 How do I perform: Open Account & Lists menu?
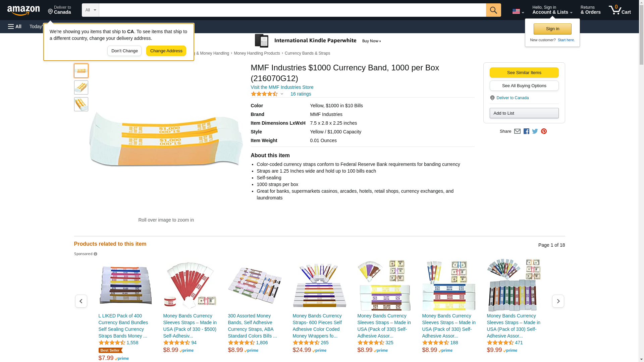point(552,10)
